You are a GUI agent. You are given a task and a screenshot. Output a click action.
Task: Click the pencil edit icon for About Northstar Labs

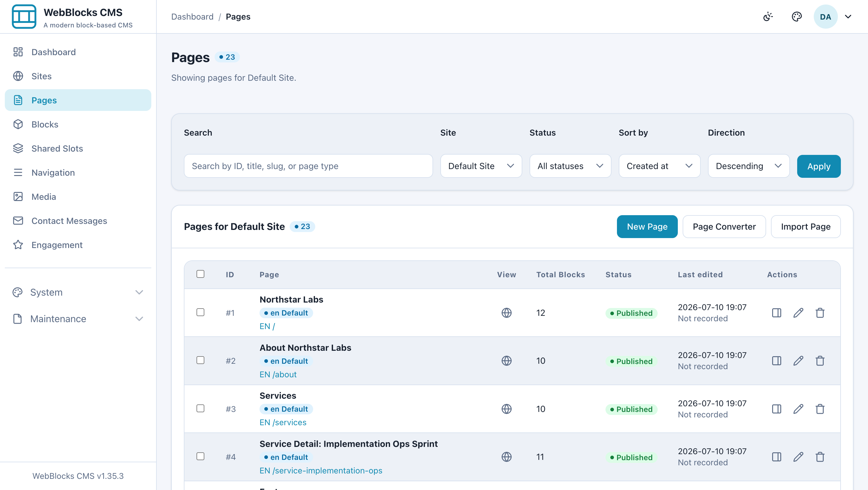coord(798,361)
